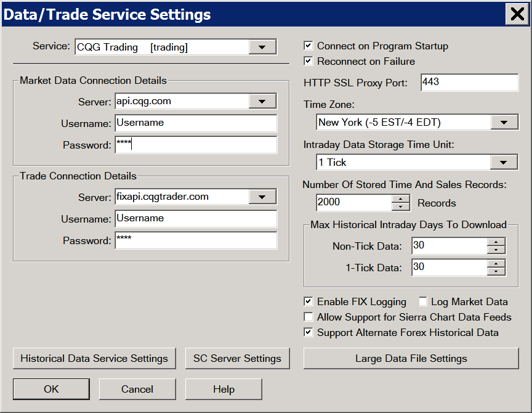Enable Log Market Data checkbox
The width and height of the screenshot is (532, 413).
click(422, 301)
